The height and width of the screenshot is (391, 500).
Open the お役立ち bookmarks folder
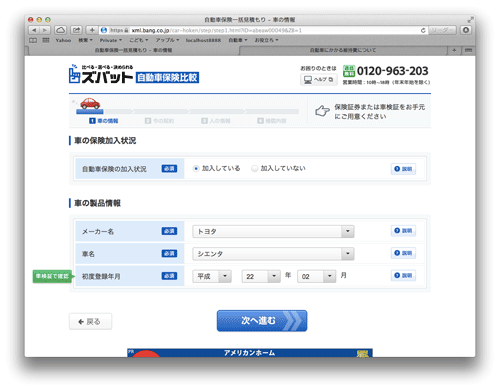click(266, 40)
